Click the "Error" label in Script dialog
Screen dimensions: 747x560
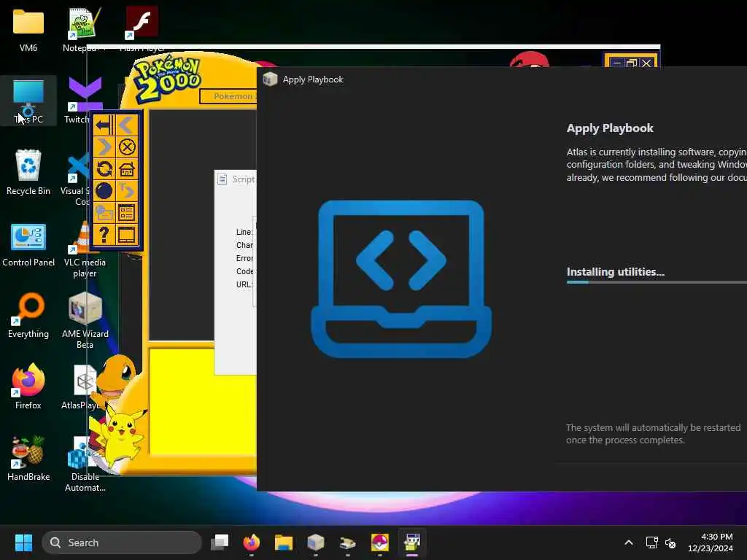point(244,258)
